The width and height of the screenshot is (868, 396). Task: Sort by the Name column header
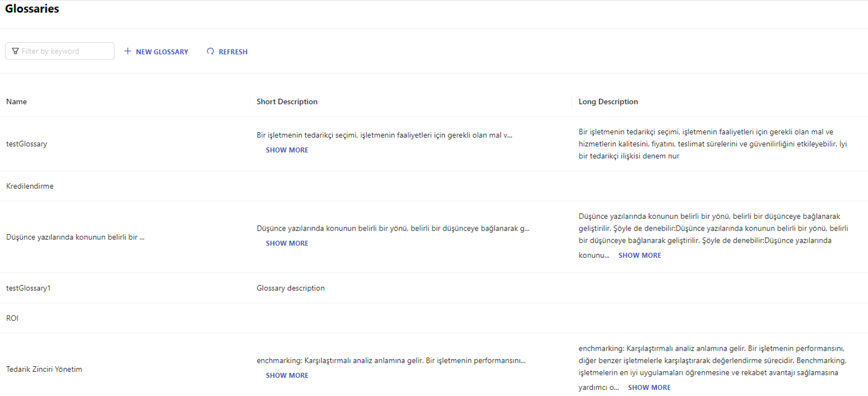[x=16, y=102]
